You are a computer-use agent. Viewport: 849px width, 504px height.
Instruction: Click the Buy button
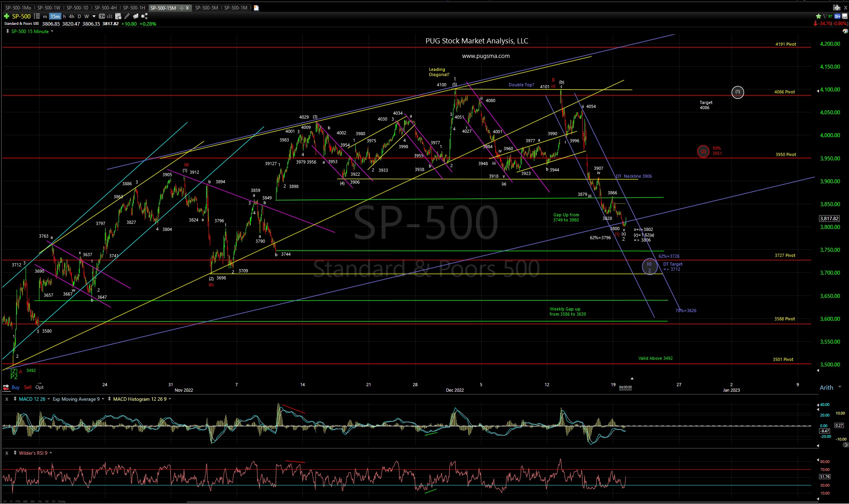(x=15, y=387)
